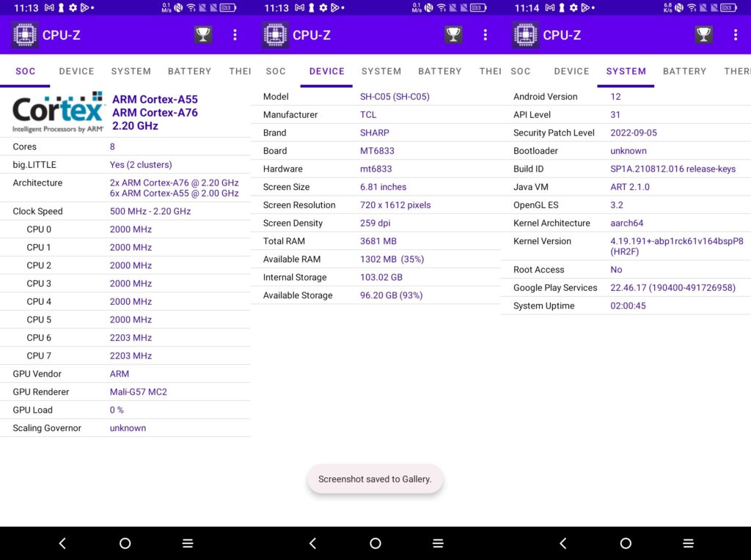
Task: Tap the back navigation button on the SOC screen
Action: pos(63,543)
